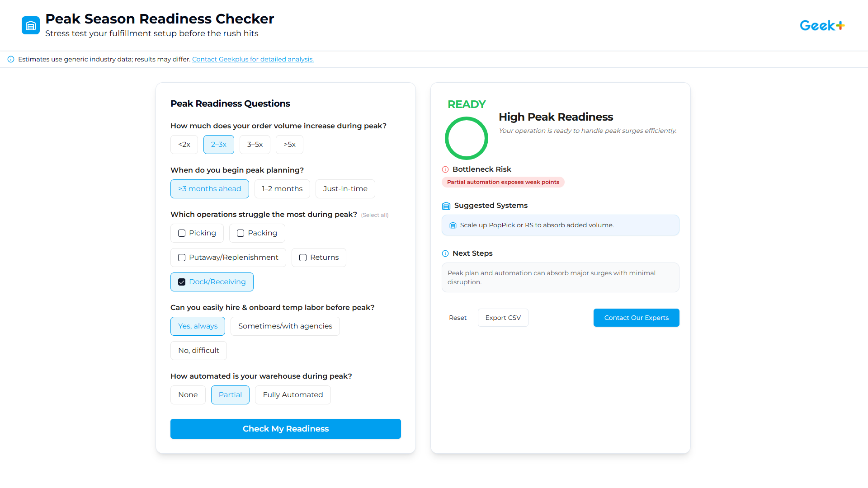Click the info icon next to Next Steps
Viewport: 868px width, 488px height.
coord(445,253)
